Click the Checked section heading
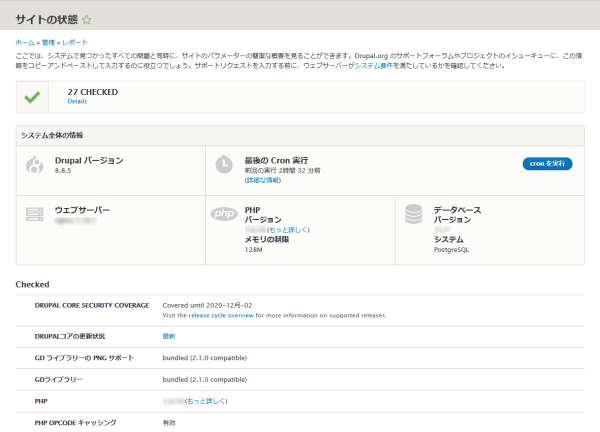Image resolution: width=600 pixels, height=432 pixels. pos(33,284)
